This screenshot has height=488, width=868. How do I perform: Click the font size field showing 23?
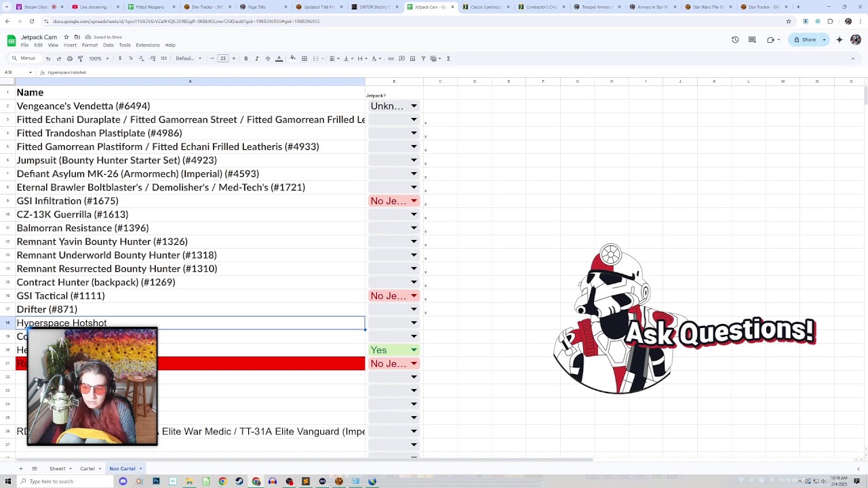click(x=222, y=58)
